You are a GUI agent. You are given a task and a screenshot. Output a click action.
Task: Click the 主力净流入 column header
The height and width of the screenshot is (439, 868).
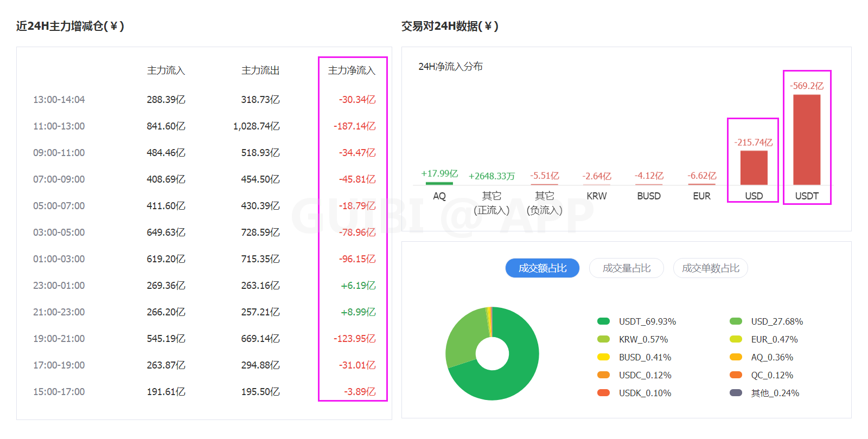click(352, 70)
